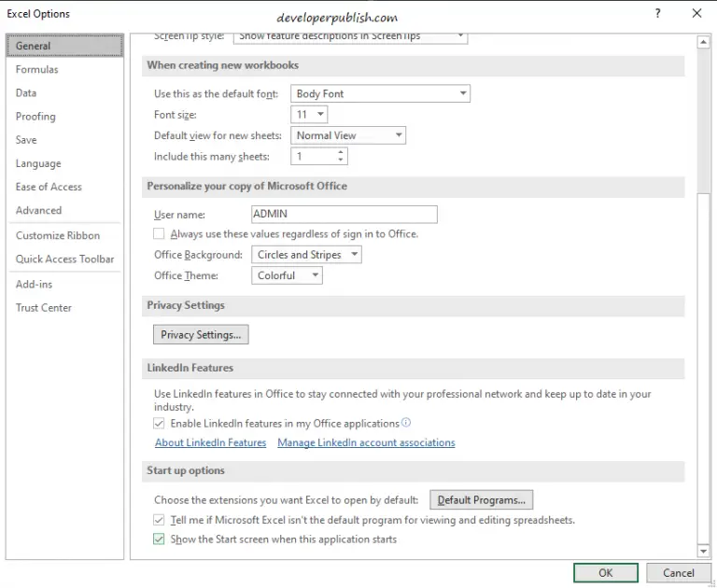
Task: Click the scrollbar down arrow
Action: click(704, 552)
